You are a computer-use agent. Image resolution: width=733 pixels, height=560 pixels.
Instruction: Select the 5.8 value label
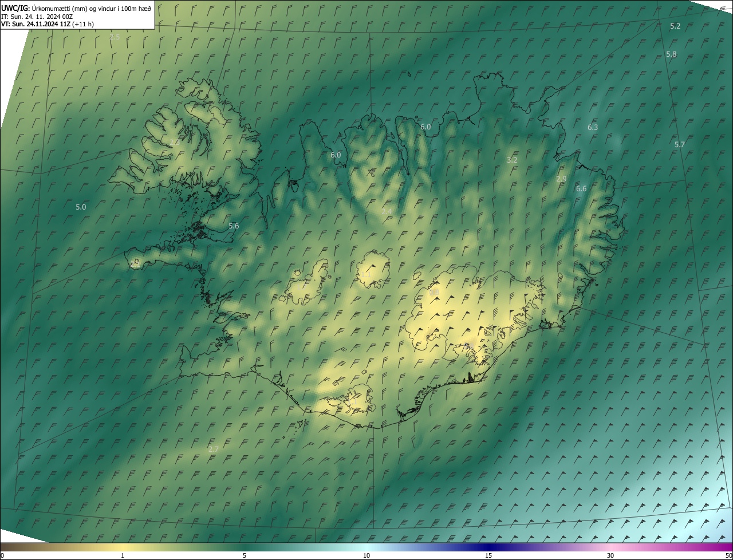pyautogui.click(x=671, y=54)
